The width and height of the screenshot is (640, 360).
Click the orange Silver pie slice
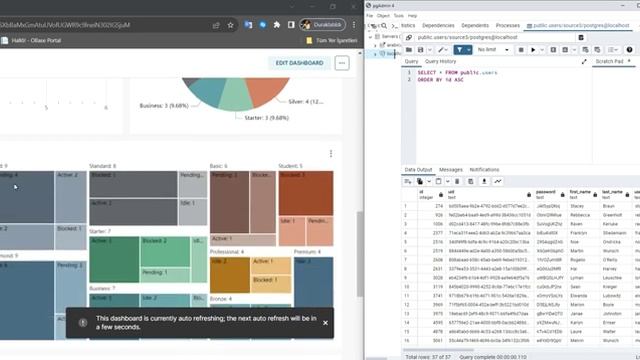[x=267, y=92]
